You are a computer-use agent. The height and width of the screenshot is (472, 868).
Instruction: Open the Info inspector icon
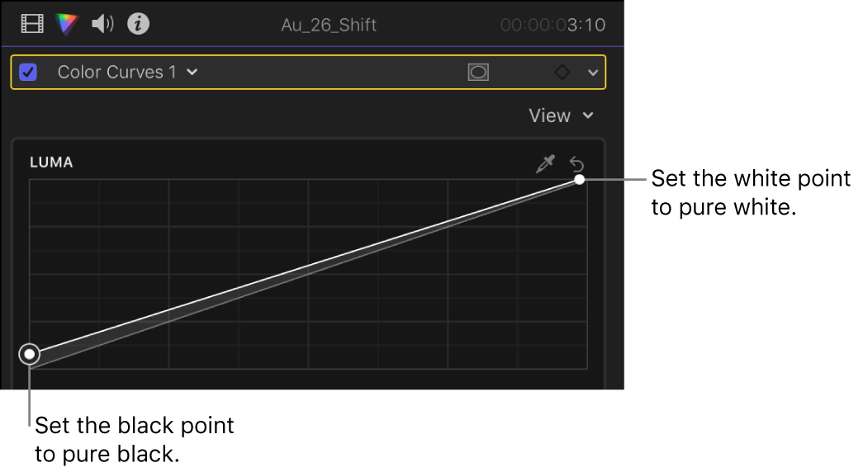[138, 24]
